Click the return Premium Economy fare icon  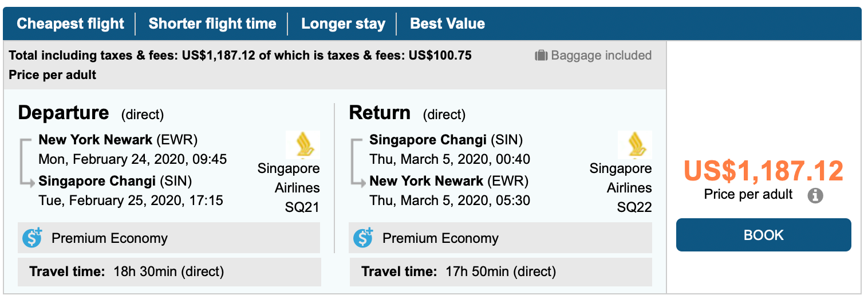pyautogui.click(x=364, y=238)
